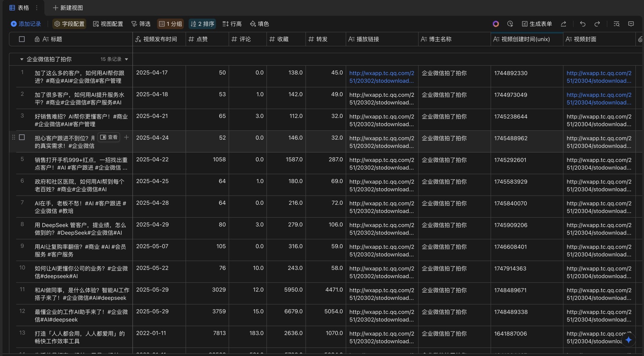This screenshot has width=644, height=356.
Task: Click the plus icon on row 4
Action: tap(126, 137)
